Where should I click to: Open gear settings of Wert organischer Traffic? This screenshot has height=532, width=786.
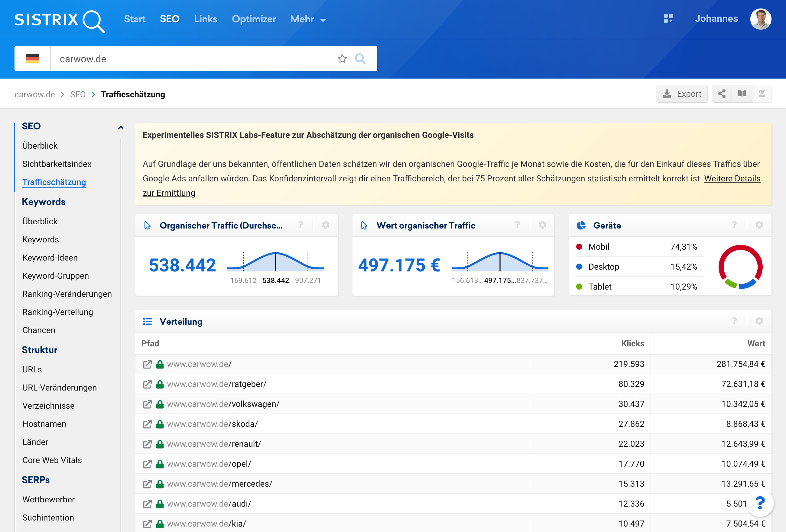coord(542,225)
